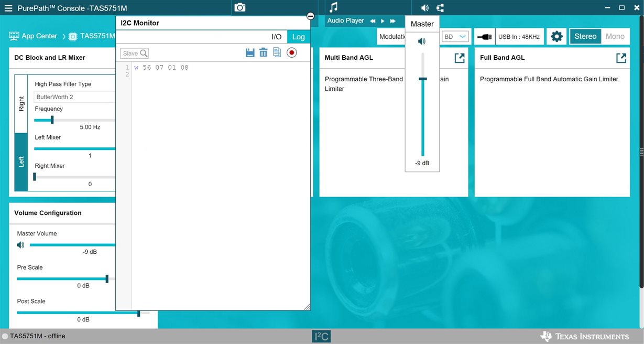Open App Center breadcrumb link
The height and width of the screenshot is (344, 644).
point(39,36)
